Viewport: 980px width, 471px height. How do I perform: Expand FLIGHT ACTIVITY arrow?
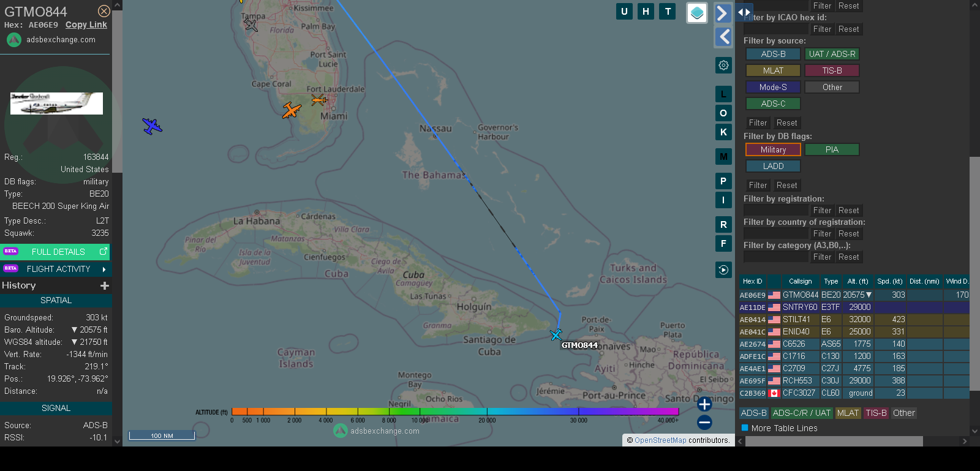point(104,269)
